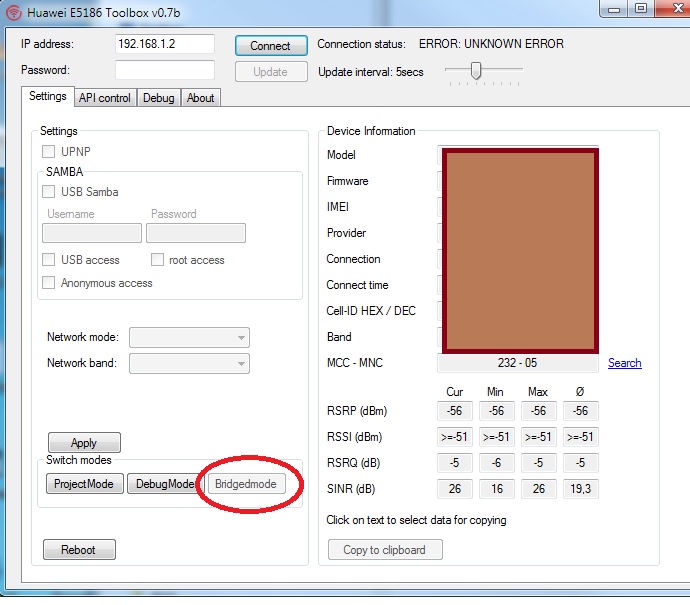The height and width of the screenshot is (605, 690).
Task: Click the Update interval slider handle
Action: (x=476, y=70)
